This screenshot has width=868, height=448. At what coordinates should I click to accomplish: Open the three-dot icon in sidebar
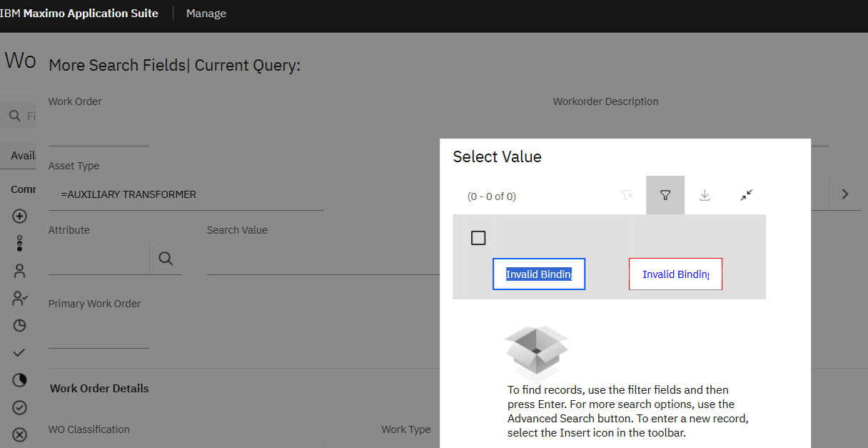pos(20,244)
